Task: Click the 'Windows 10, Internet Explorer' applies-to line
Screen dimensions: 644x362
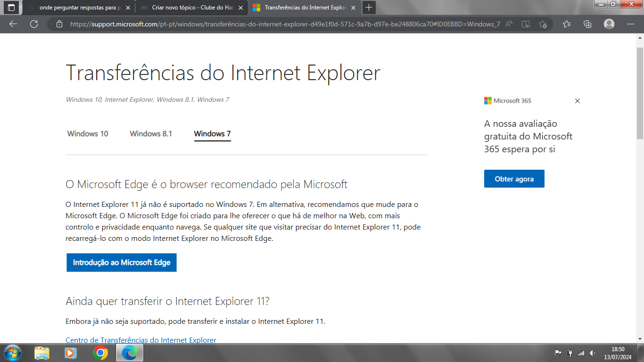Action: click(148, 99)
